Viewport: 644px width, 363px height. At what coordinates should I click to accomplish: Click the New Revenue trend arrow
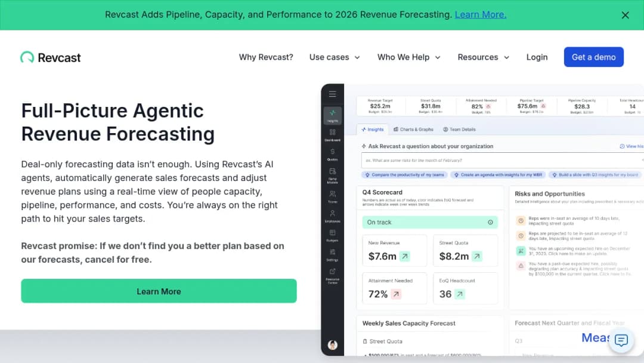click(x=404, y=257)
